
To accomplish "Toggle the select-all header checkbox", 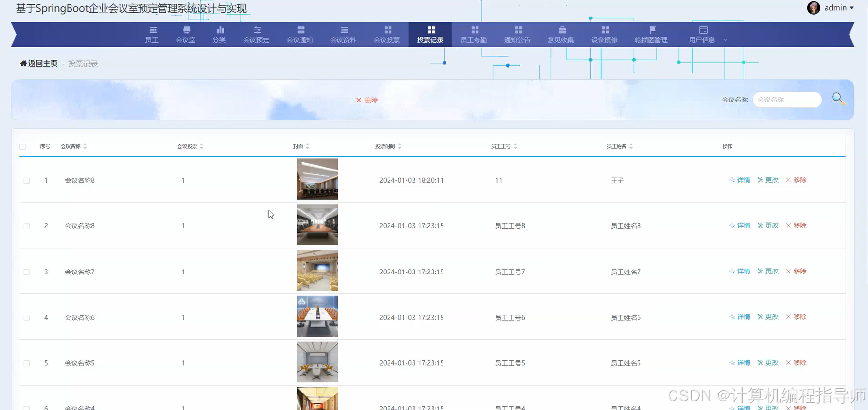I will coord(22,147).
